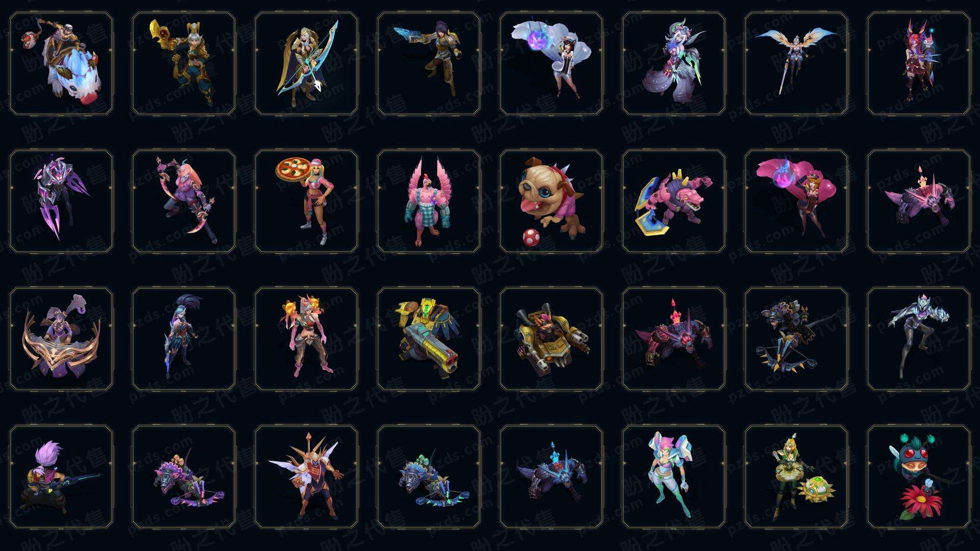Choose the silver armored Kha'Zix-like creature
Image resolution: width=980 pixels, height=551 pixels.
click(919, 339)
